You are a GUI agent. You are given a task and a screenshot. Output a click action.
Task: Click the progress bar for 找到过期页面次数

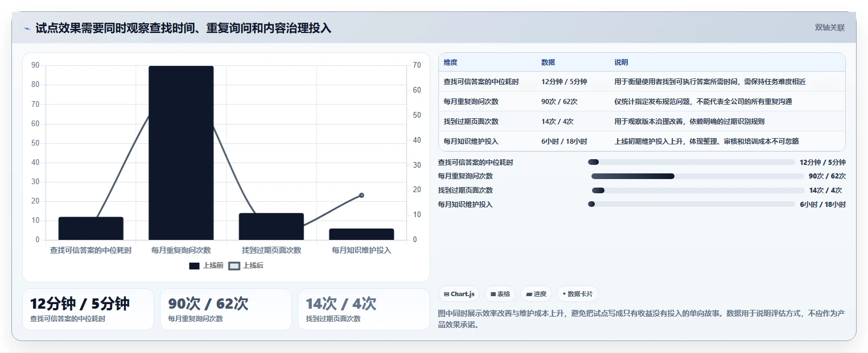[x=698, y=190]
